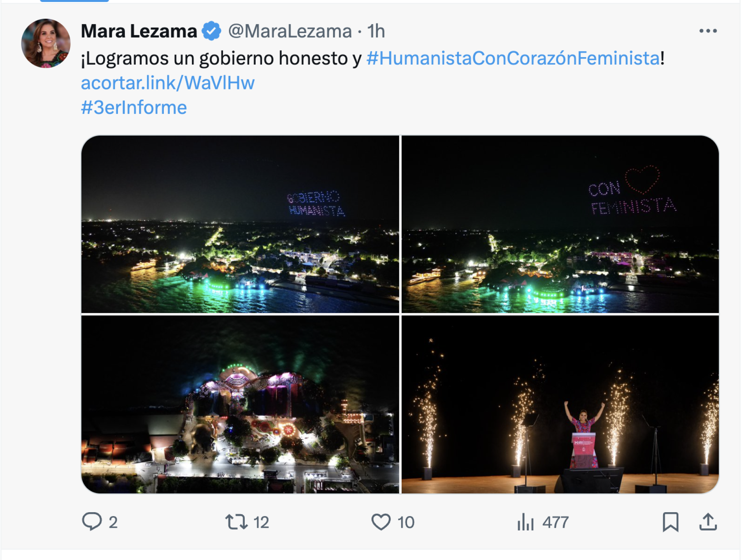The image size is (746, 560).
Task: Open the acortar.link/WaVlHw link
Action: pos(168,83)
